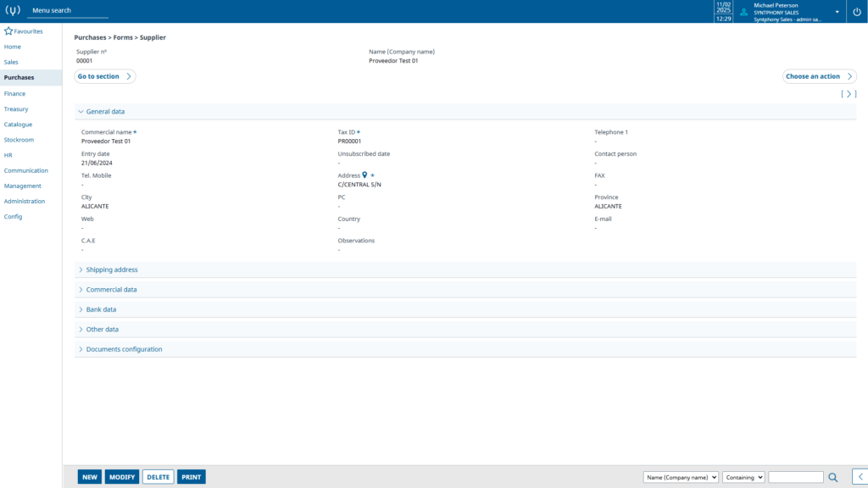This screenshot has width=868, height=488.
Task: Click the next record bracket arrow
Action: tap(849, 94)
